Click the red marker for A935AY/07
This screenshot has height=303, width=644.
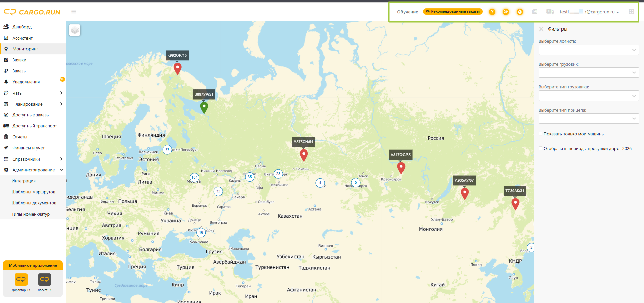pyautogui.click(x=465, y=194)
